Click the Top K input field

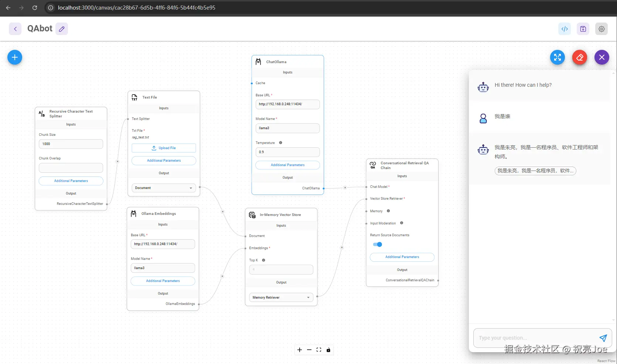[281, 269]
